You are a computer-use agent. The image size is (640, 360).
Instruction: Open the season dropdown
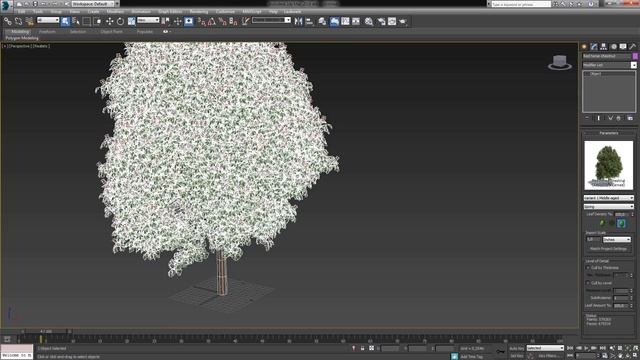pyautogui.click(x=609, y=207)
